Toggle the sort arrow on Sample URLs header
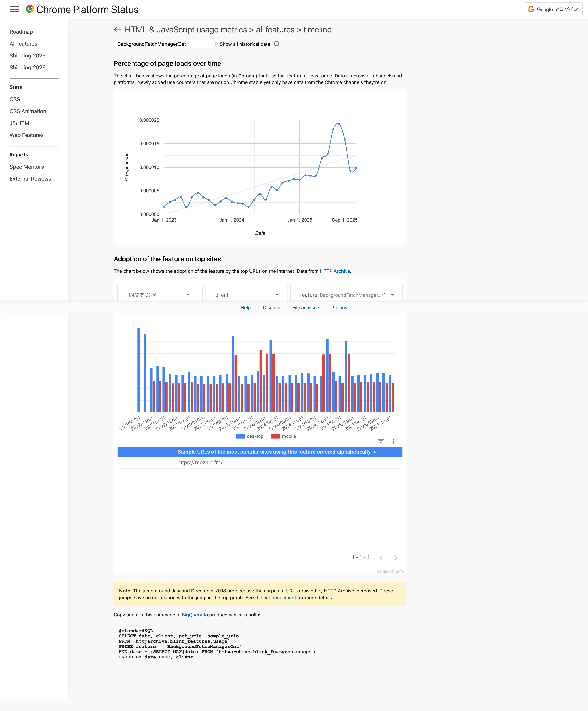 tap(375, 452)
